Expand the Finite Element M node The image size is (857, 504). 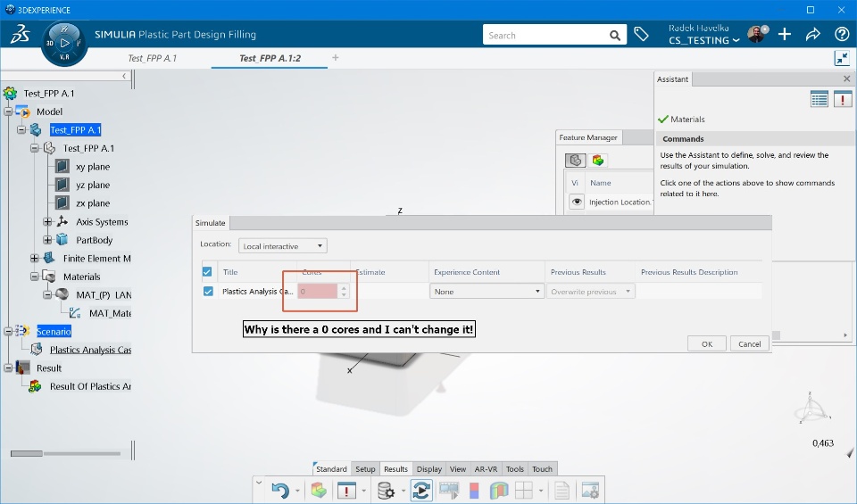[35, 259]
